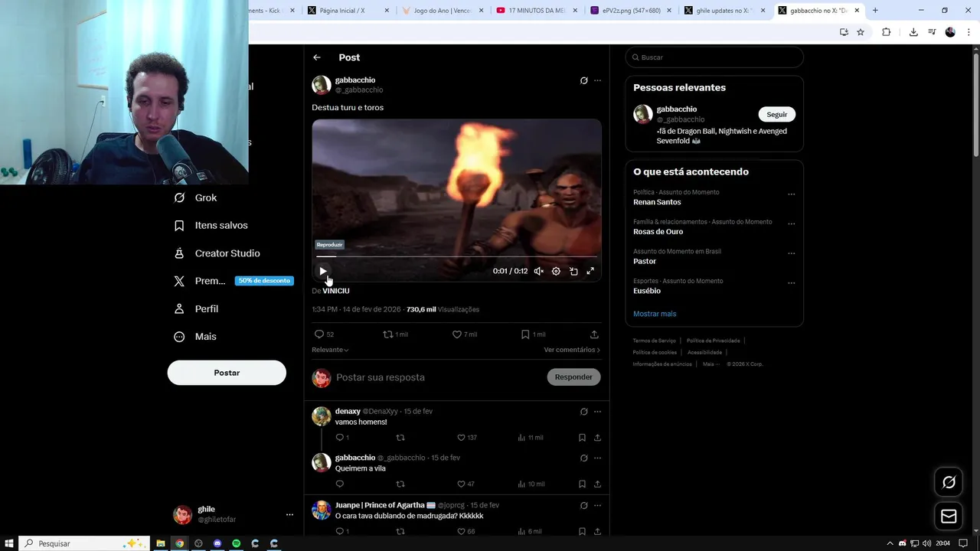
Task: Open File Explorer from taskbar
Action: (x=161, y=543)
